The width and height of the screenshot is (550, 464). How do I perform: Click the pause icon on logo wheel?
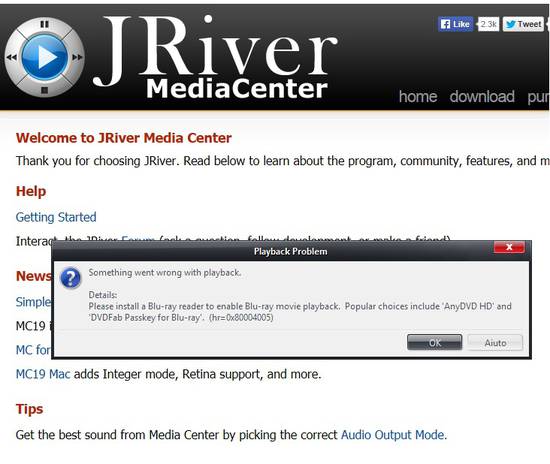44,24
